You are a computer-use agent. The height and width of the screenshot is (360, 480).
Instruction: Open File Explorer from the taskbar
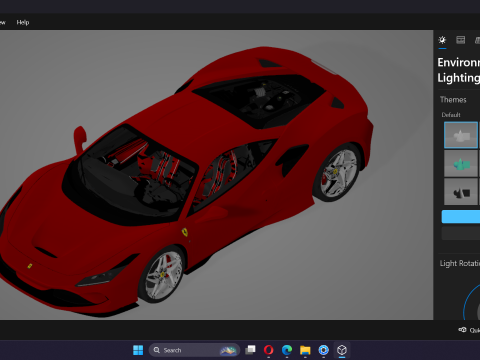305,350
